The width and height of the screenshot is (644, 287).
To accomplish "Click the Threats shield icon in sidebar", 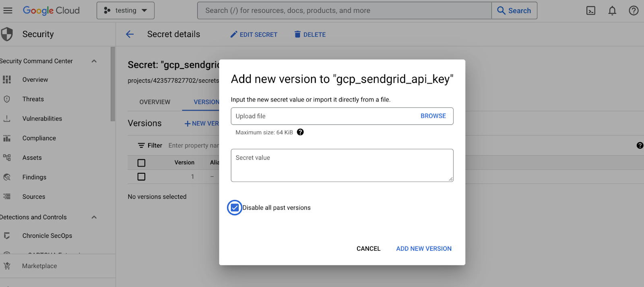I will point(7,99).
